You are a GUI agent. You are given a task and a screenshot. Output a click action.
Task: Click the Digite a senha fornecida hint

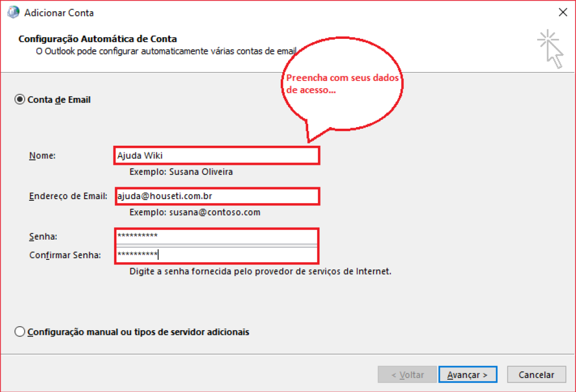260,271
